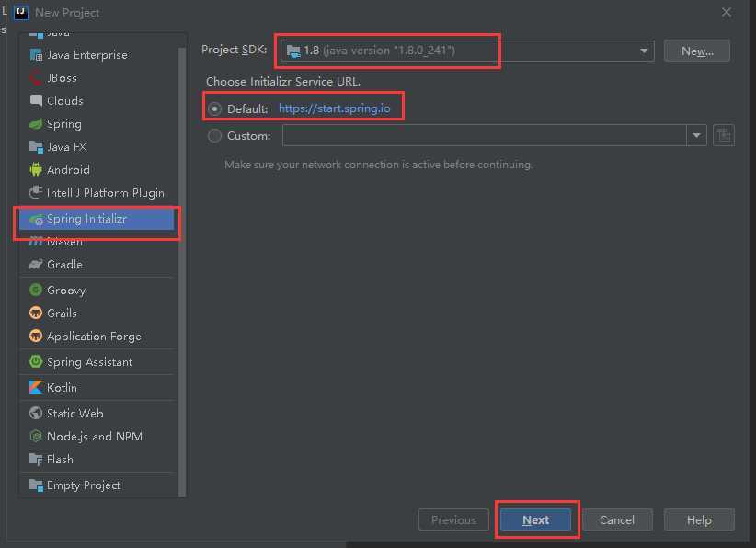756x548 pixels.
Task: Click the Static Web globe icon
Action: (36, 413)
